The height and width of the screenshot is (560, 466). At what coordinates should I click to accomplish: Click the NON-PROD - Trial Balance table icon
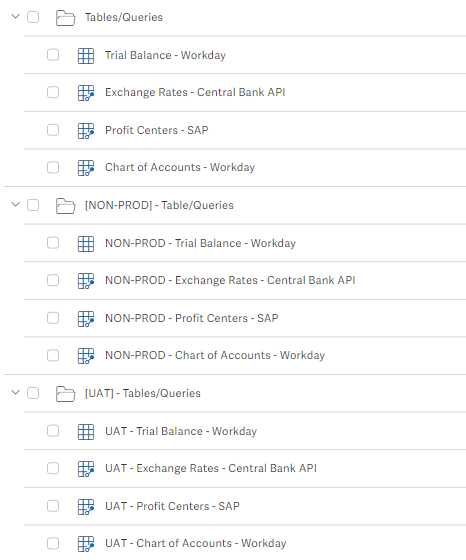(x=86, y=244)
